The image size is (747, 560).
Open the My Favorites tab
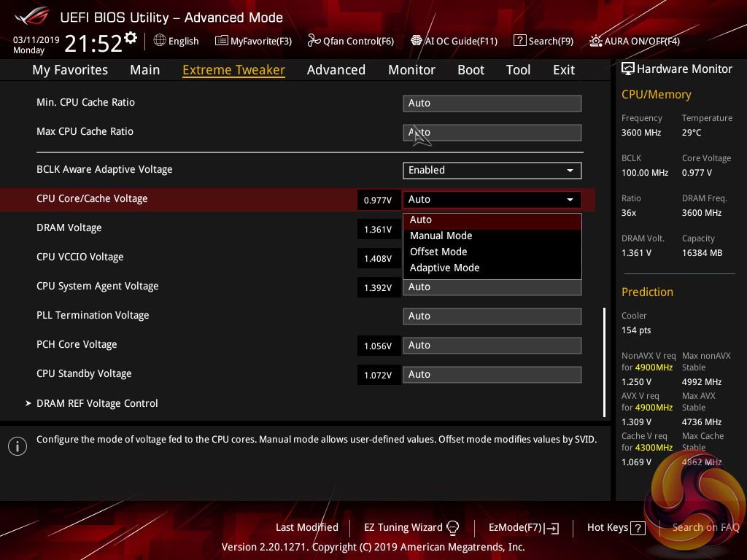click(70, 70)
